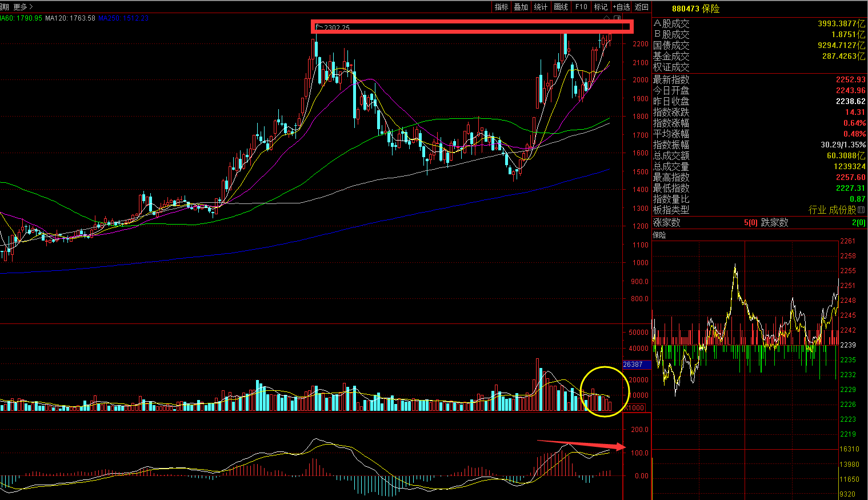The width and height of the screenshot is (868, 500).
Task: Click the 昨日收盘 value 2238.62
Action: point(851,101)
